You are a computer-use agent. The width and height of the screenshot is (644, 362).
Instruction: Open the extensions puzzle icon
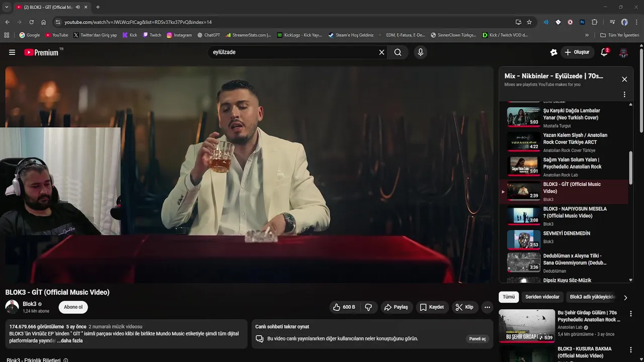coord(594,22)
